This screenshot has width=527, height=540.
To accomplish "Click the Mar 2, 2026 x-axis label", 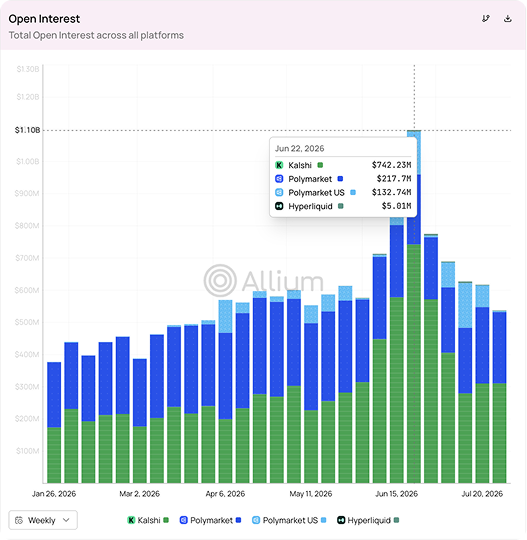I will coord(140,494).
